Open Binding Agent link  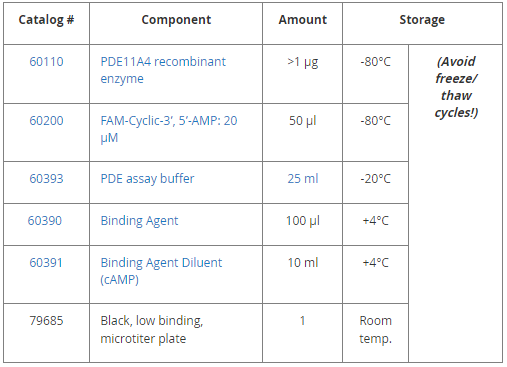click(139, 221)
